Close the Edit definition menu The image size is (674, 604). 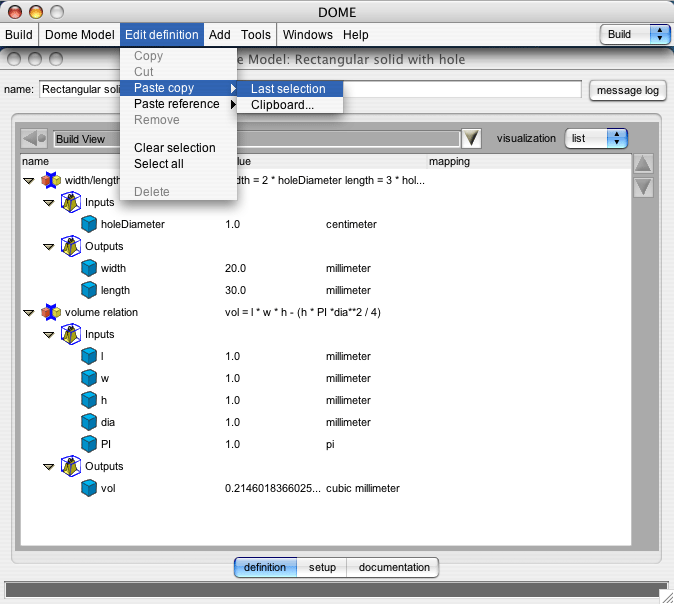click(162, 34)
